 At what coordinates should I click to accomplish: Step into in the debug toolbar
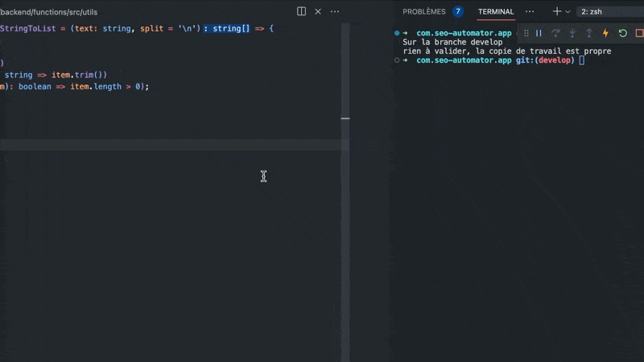pyautogui.click(x=572, y=33)
